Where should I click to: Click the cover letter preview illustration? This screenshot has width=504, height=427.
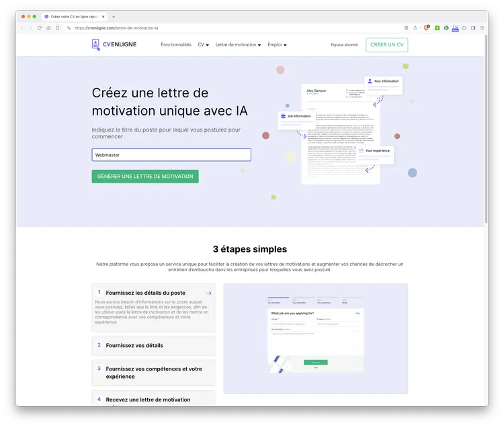(341, 134)
